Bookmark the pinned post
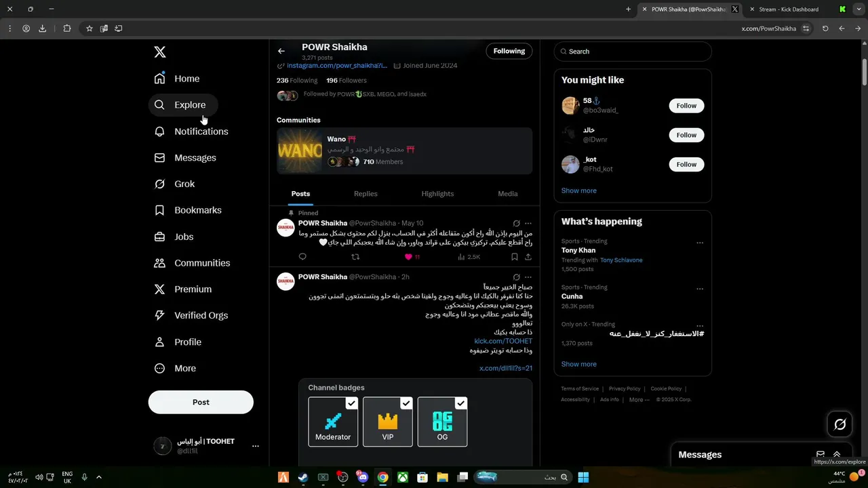Image resolution: width=868 pixels, height=488 pixels. coord(515,257)
